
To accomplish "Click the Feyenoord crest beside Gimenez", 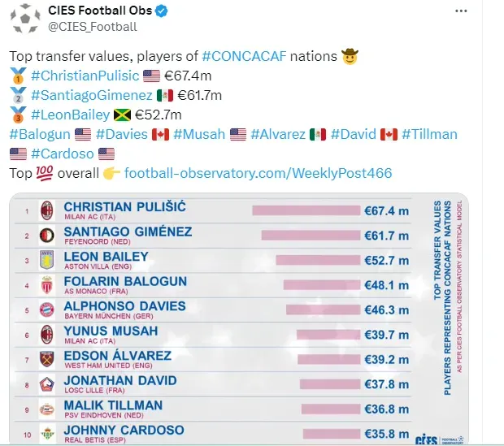I will [x=47, y=236].
